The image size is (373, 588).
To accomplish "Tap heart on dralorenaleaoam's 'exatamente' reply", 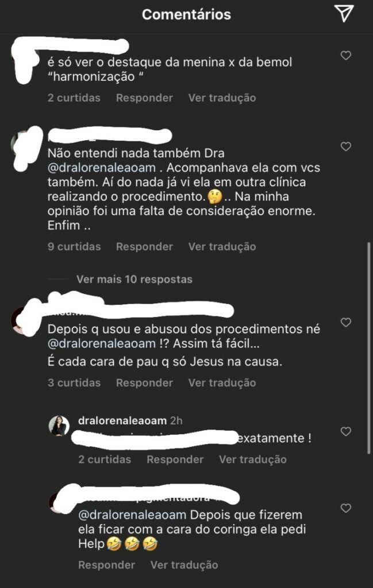I will coord(345,431).
